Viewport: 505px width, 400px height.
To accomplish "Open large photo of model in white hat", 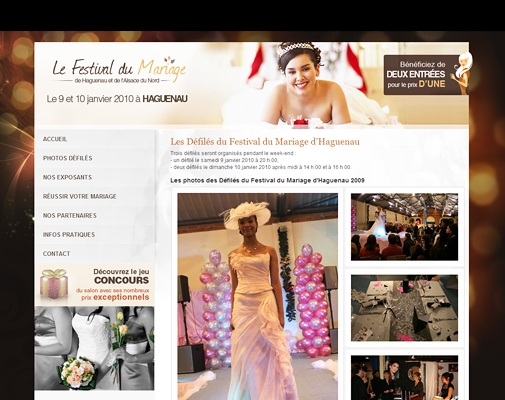I will coord(258,296).
